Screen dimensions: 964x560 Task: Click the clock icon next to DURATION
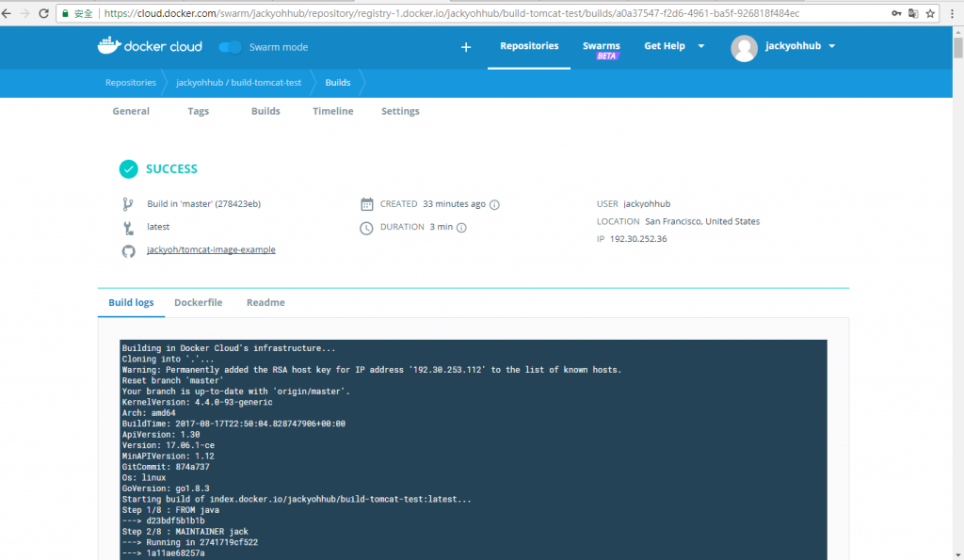(366, 228)
